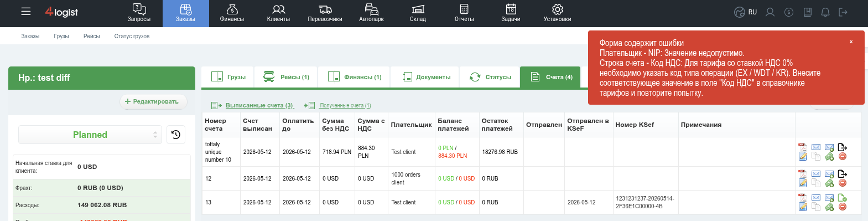Open the bookmark book help icon
Image resolution: width=868 pixels, height=221 pixels.
808,12
